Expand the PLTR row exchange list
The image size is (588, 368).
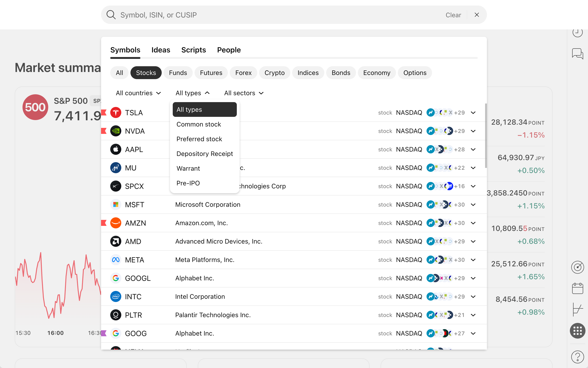pos(473,315)
